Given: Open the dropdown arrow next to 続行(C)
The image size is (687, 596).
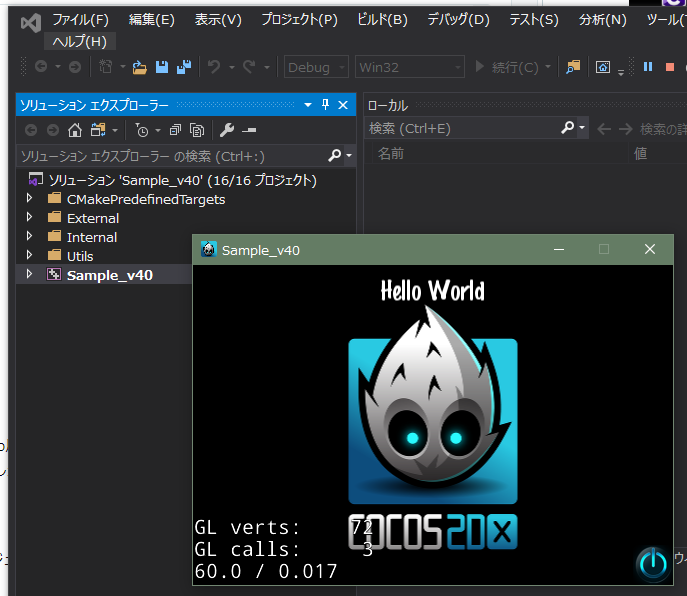Looking at the screenshot, I should (548, 67).
